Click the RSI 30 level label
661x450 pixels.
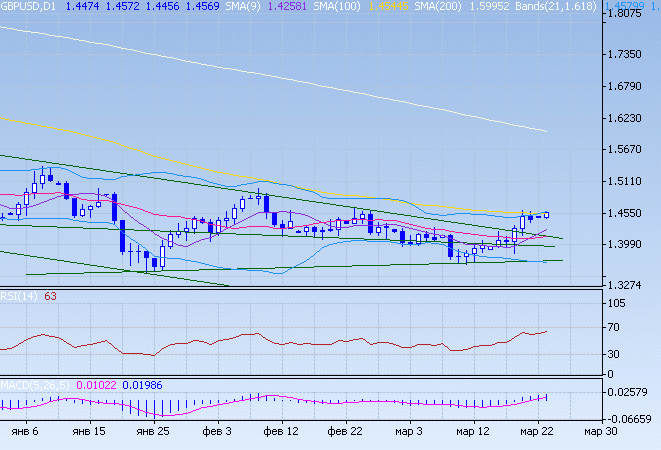[617, 354]
